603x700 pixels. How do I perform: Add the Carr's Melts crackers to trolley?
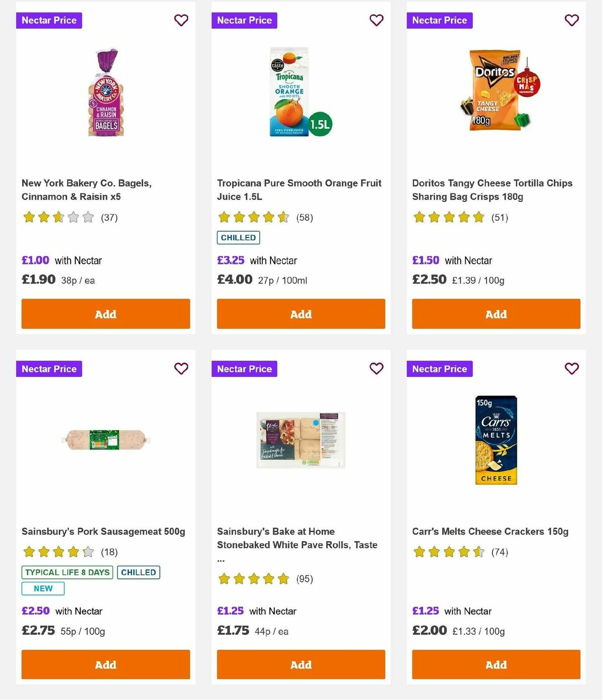click(x=496, y=664)
